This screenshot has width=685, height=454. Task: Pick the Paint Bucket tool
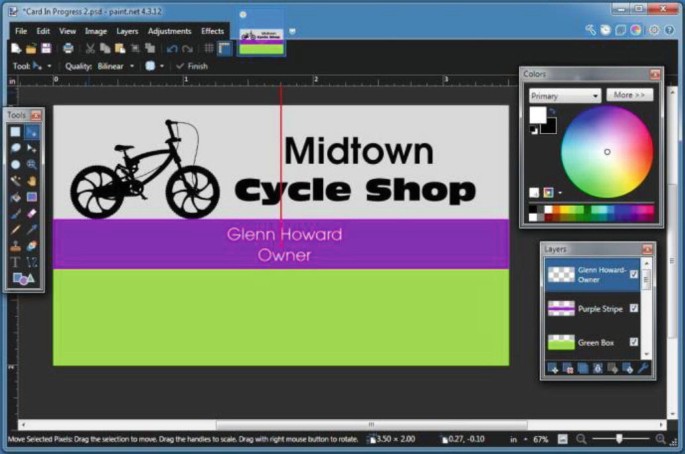tap(15, 197)
